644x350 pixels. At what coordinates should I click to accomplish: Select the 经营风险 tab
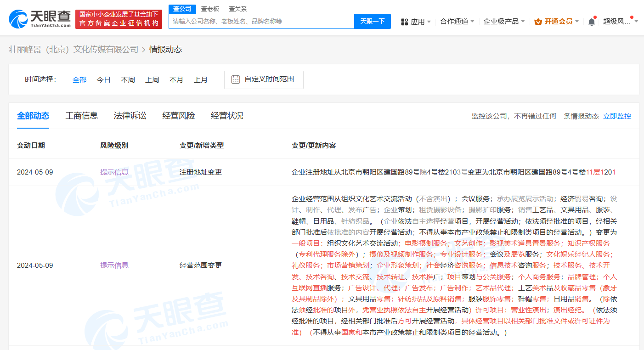(x=179, y=116)
